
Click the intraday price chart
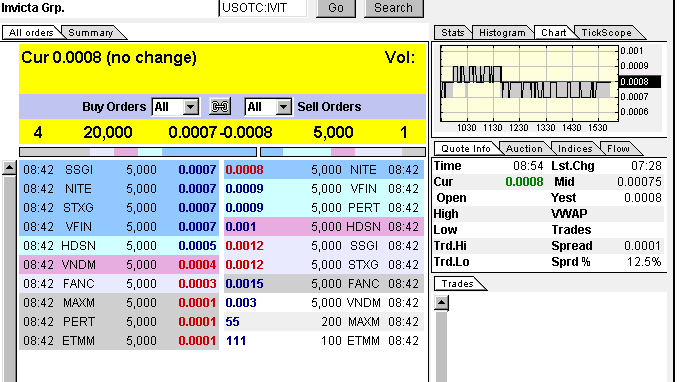(529, 83)
